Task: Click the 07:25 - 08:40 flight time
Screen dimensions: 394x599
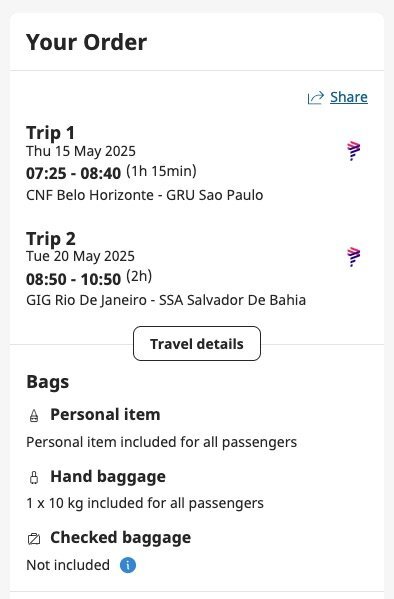Action: 73,173
